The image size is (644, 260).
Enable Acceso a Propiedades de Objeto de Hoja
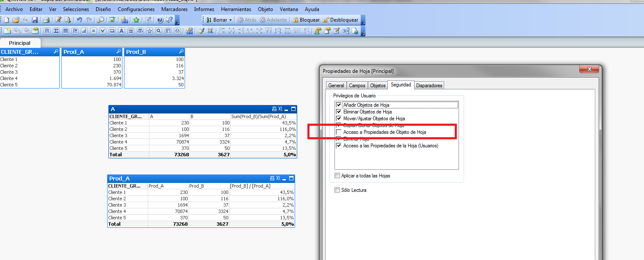pos(338,132)
